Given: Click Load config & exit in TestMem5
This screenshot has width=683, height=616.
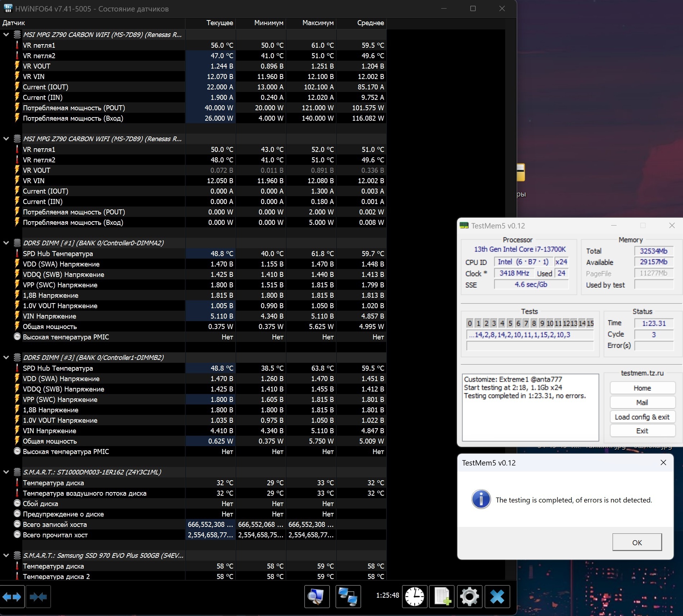Looking at the screenshot, I should pos(642,417).
